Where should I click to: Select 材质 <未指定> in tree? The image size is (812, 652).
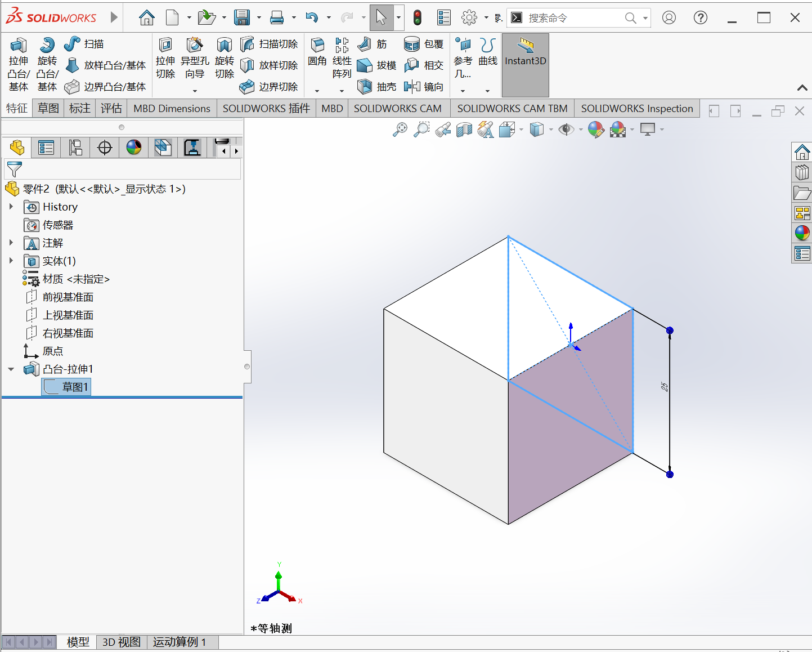tap(66, 279)
